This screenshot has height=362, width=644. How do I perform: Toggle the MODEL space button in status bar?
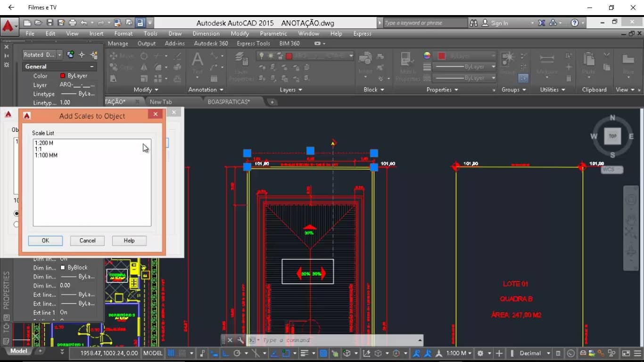coord(153,353)
